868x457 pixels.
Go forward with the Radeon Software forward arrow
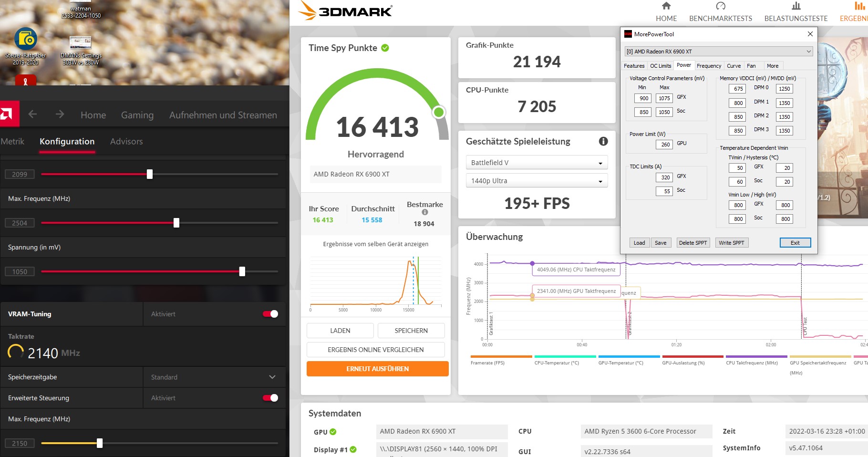click(x=60, y=114)
